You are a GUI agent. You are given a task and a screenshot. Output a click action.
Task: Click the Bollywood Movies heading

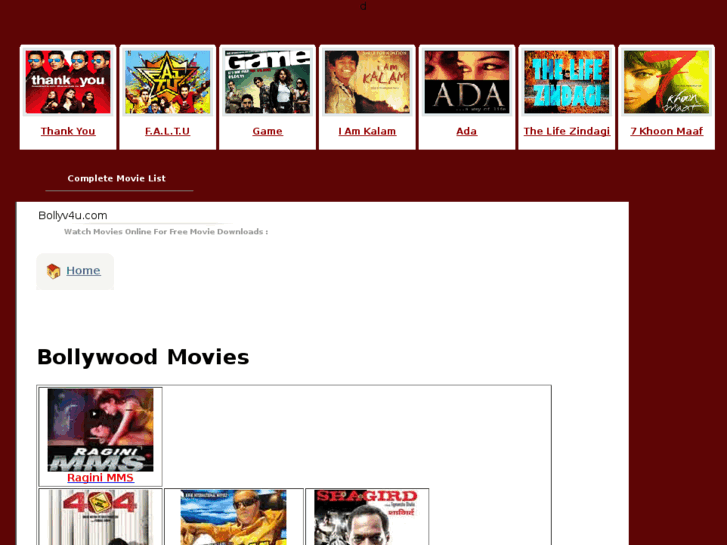[143, 357]
